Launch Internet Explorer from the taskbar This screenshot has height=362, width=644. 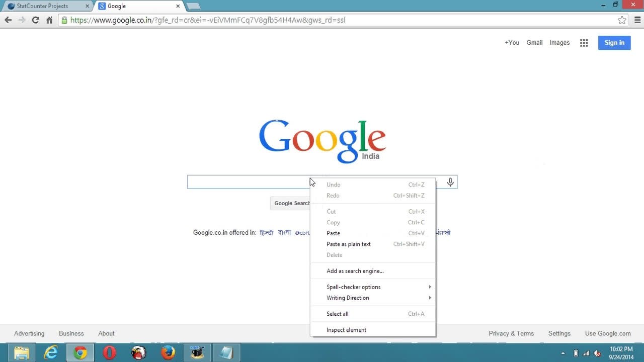pos(51,352)
